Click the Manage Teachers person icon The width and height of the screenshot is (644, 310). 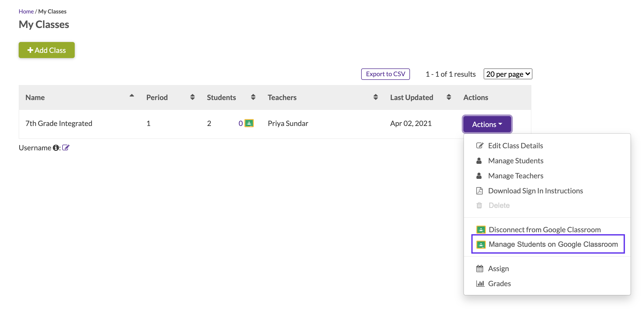[480, 175]
